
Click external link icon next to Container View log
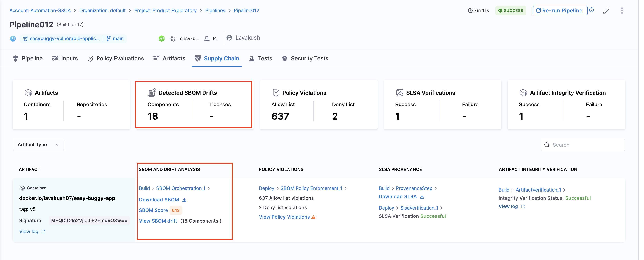point(43,232)
